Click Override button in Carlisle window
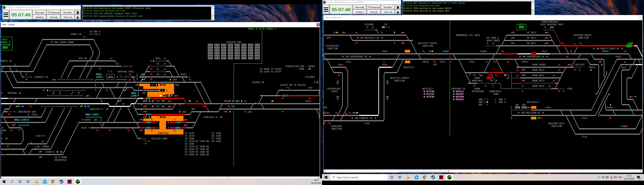Viewport: 644px width, 185px height. coord(53,17)
